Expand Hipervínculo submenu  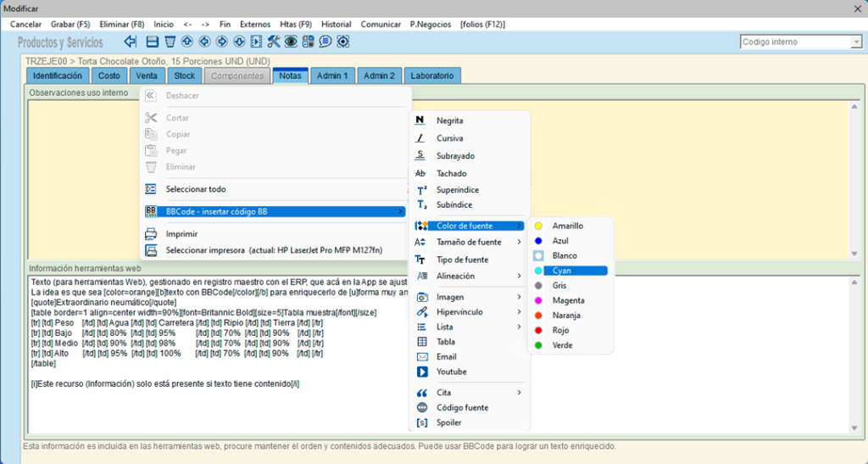click(x=469, y=312)
